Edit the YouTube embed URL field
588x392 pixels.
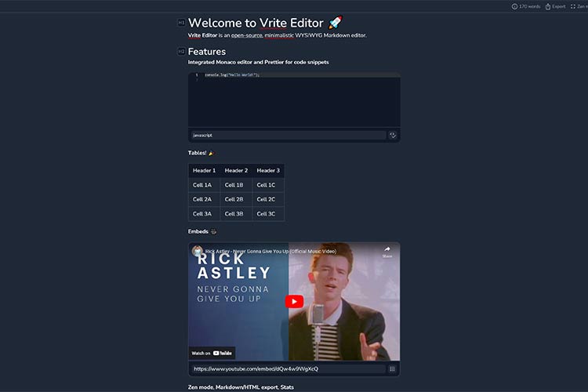289,369
